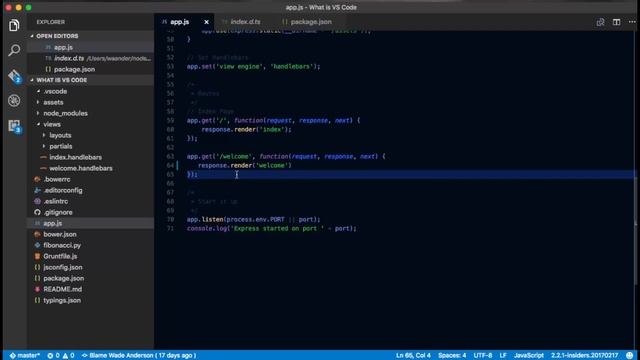Click line number 63 in gutter

170,156
